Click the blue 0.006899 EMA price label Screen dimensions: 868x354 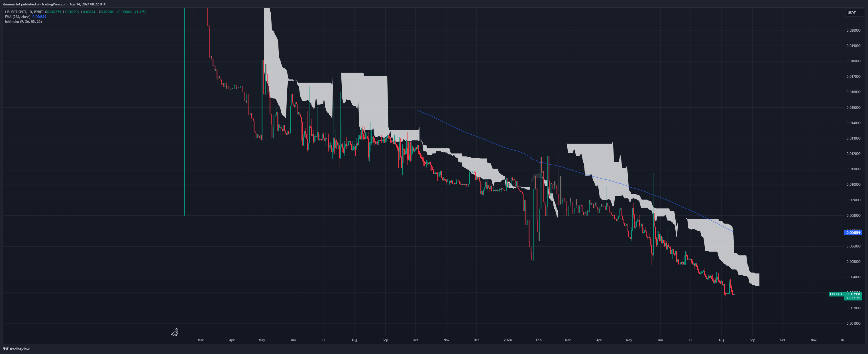coord(853,232)
